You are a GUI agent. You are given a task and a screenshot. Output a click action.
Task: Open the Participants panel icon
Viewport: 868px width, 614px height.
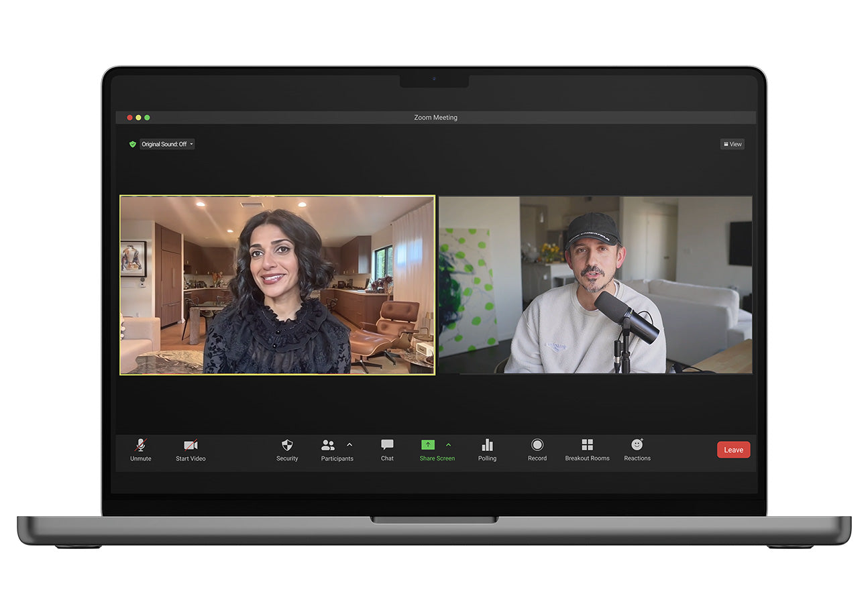[328, 446]
